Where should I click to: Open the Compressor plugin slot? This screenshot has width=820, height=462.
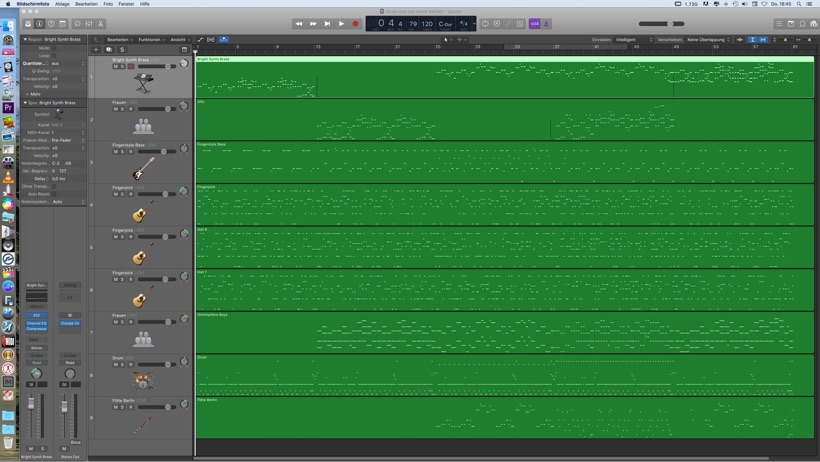(36, 329)
